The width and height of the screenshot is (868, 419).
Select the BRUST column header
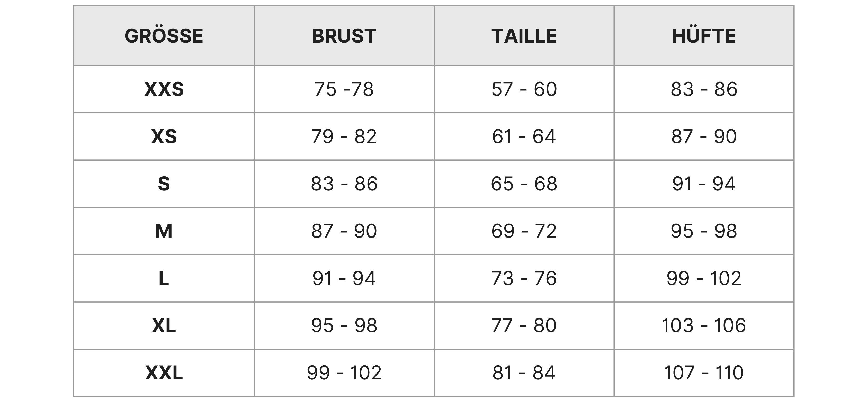pyautogui.click(x=344, y=36)
